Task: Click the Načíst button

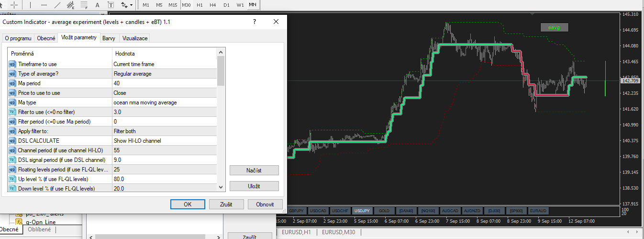Action: [x=254, y=171]
